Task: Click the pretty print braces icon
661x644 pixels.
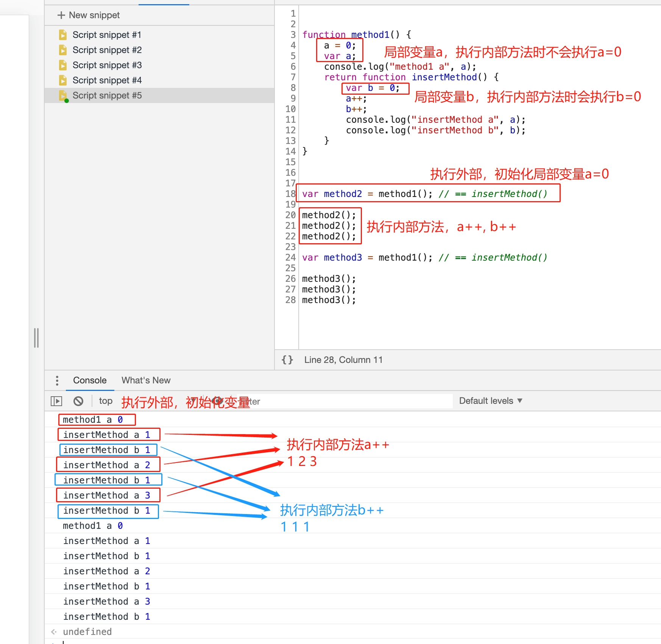Action: point(287,360)
